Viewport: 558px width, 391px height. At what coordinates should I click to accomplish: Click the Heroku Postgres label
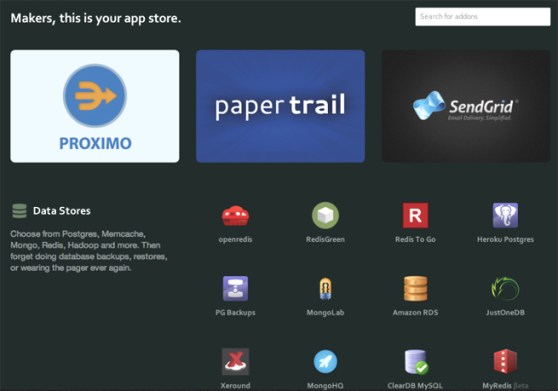pyautogui.click(x=505, y=239)
